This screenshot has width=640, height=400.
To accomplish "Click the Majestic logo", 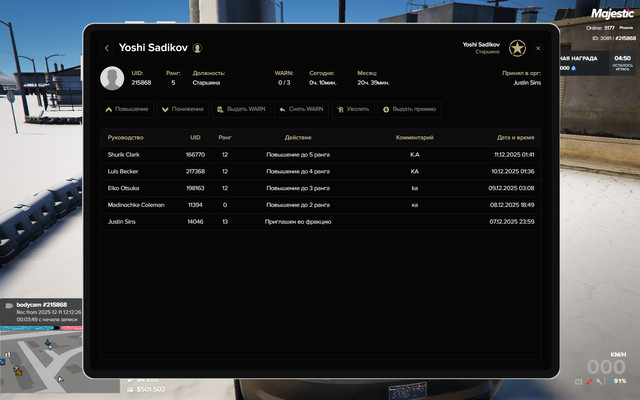I will click(x=613, y=13).
